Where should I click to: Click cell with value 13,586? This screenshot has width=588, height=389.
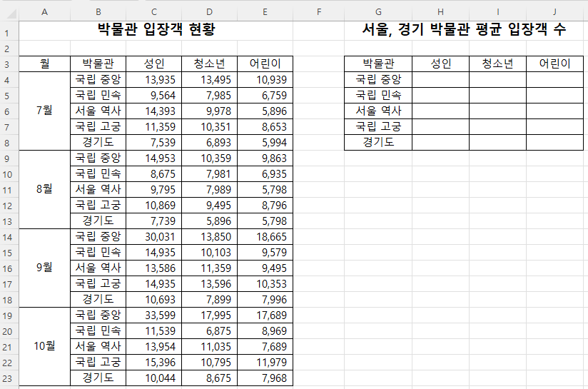pyautogui.click(x=153, y=268)
